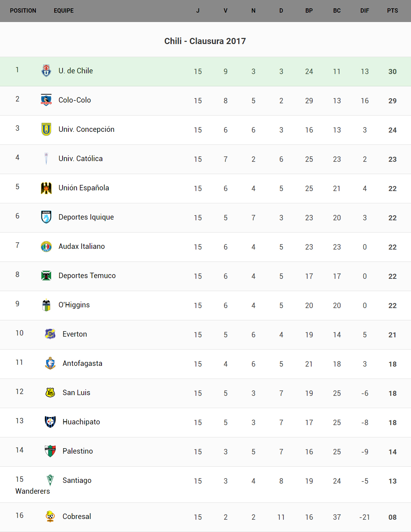Select the EQUIPE column header
The width and height of the screenshot is (411, 532).
pos(64,11)
